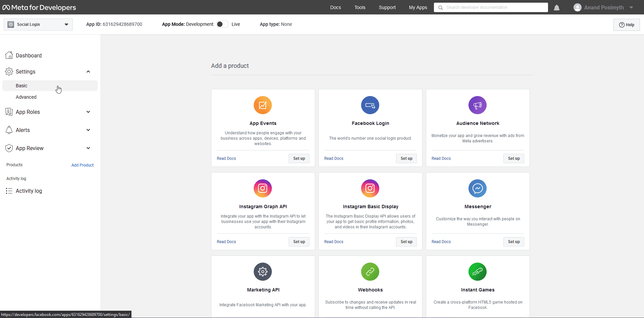
Task: Open the Facebook Login product icon
Action: [x=370, y=105]
